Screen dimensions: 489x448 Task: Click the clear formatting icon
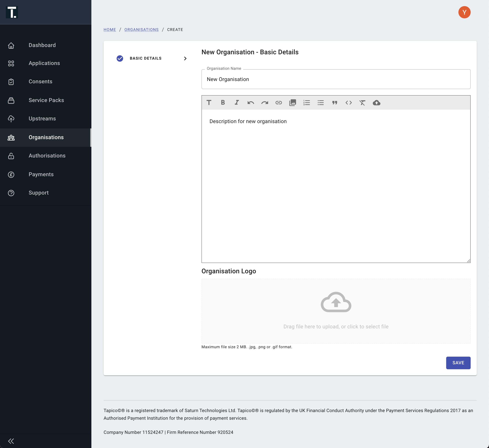[x=362, y=103]
